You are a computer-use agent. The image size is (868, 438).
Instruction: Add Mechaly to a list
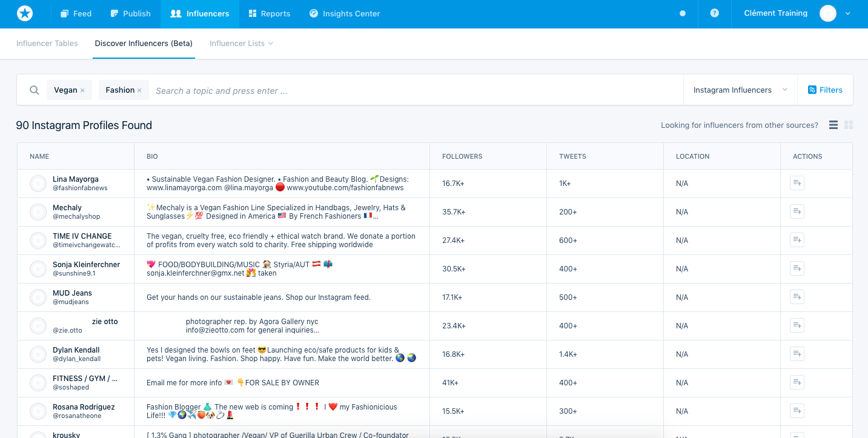click(797, 211)
